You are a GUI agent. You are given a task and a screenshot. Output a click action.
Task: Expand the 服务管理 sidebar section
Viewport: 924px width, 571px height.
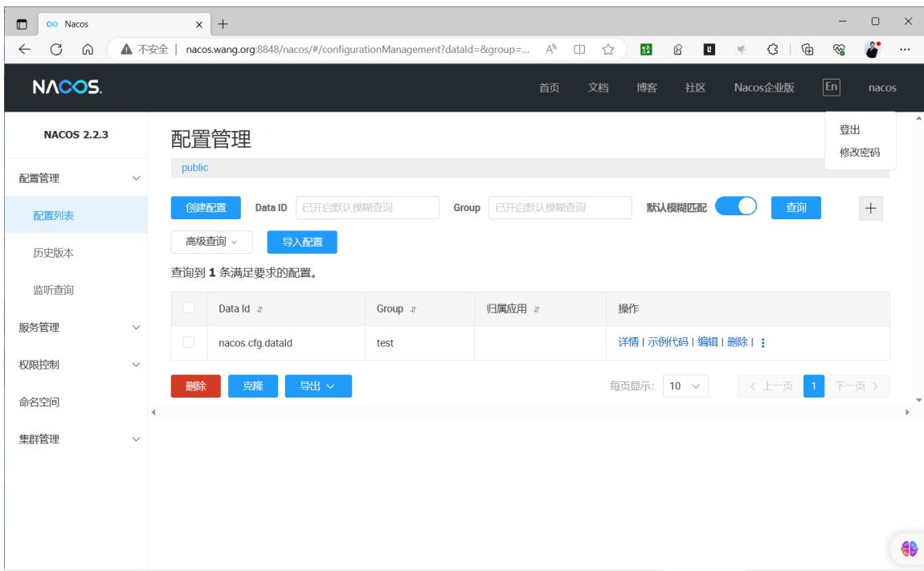point(76,327)
